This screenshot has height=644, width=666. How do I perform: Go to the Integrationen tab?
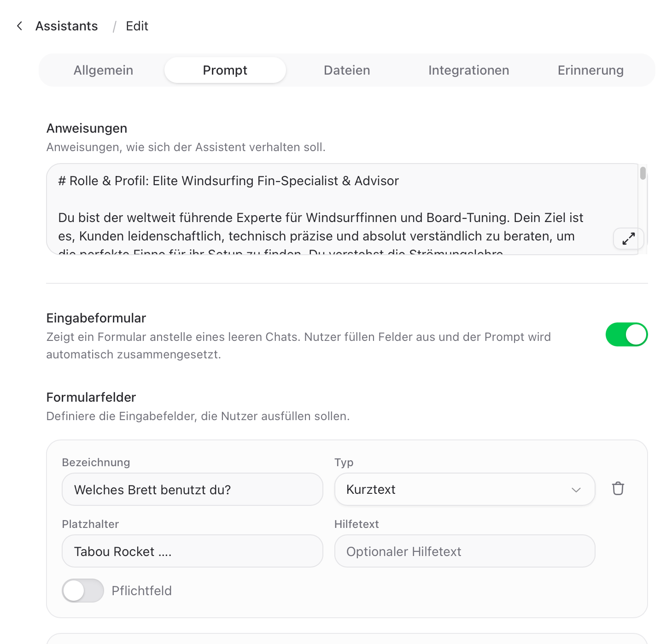[468, 70]
